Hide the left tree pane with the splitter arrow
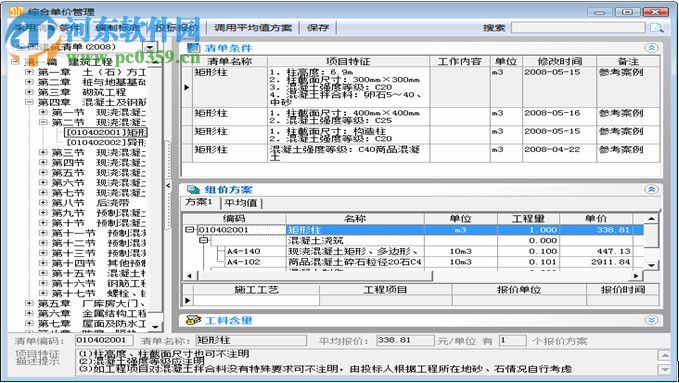Image resolution: width=679 pixels, height=383 pixels. coord(168,185)
